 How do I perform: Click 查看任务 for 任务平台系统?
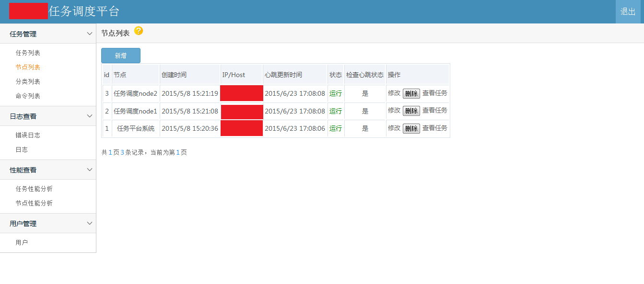pyautogui.click(x=435, y=128)
